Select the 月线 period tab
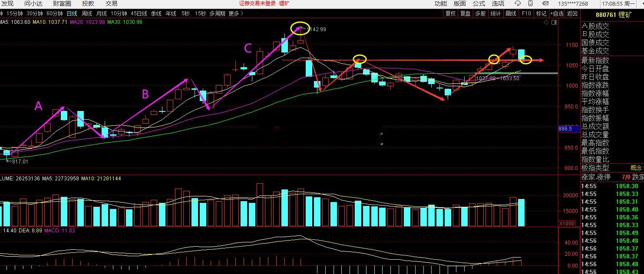This screenshot has height=274, width=644. point(102,13)
